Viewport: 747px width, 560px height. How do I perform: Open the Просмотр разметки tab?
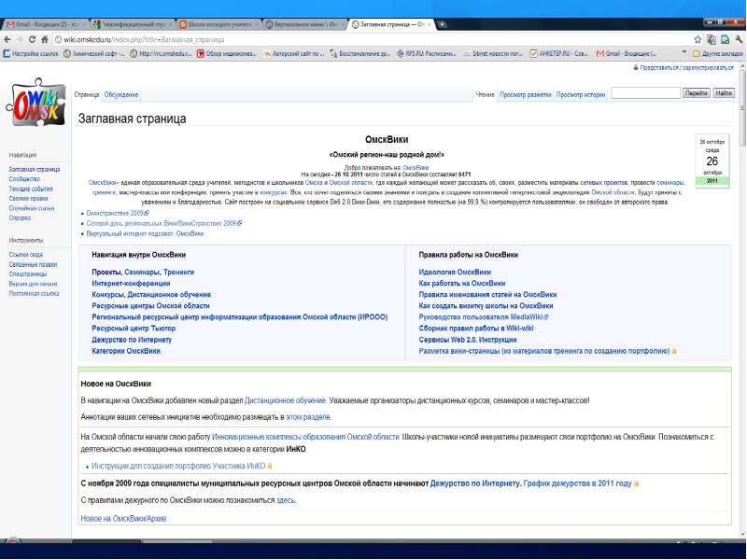(525, 95)
